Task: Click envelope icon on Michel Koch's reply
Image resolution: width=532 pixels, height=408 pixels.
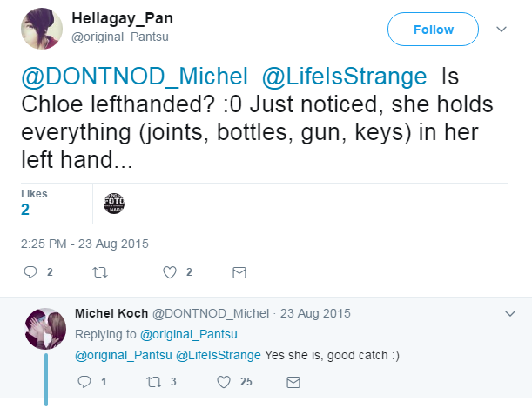Action: pyautogui.click(x=293, y=381)
